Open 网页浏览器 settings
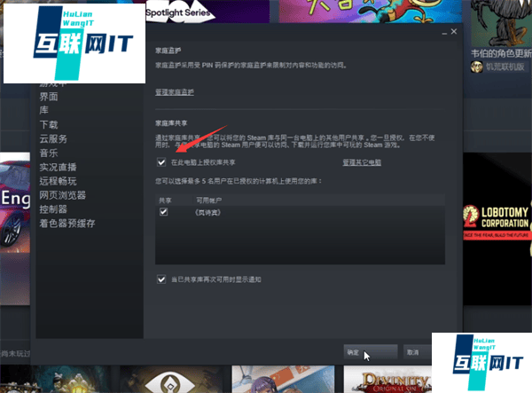 click(62, 195)
